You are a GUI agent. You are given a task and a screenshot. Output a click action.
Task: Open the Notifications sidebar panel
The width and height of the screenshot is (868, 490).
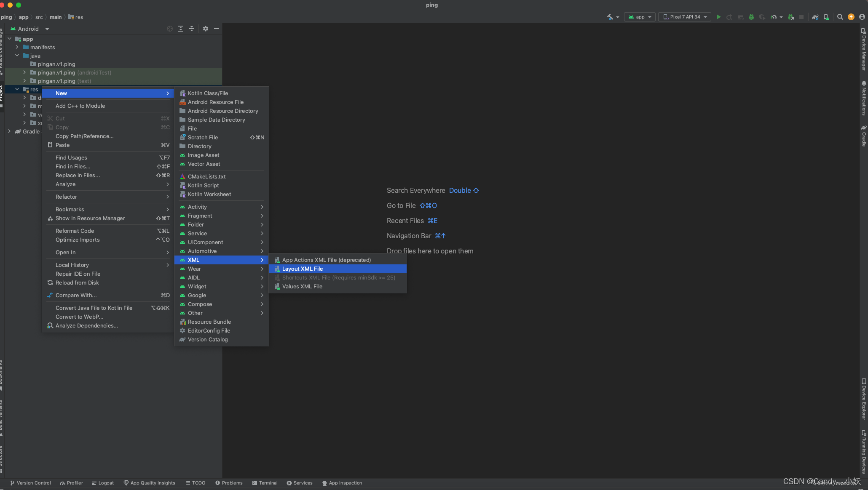coord(863,97)
